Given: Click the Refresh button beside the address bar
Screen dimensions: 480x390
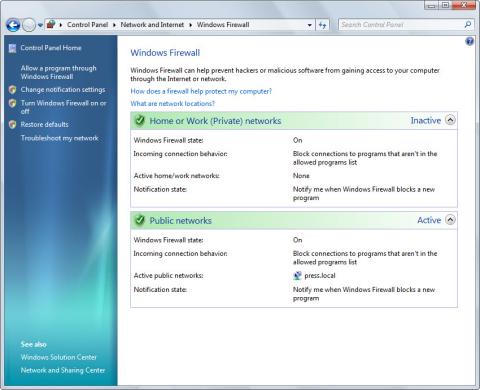Looking at the screenshot, I should tap(322, 25).
